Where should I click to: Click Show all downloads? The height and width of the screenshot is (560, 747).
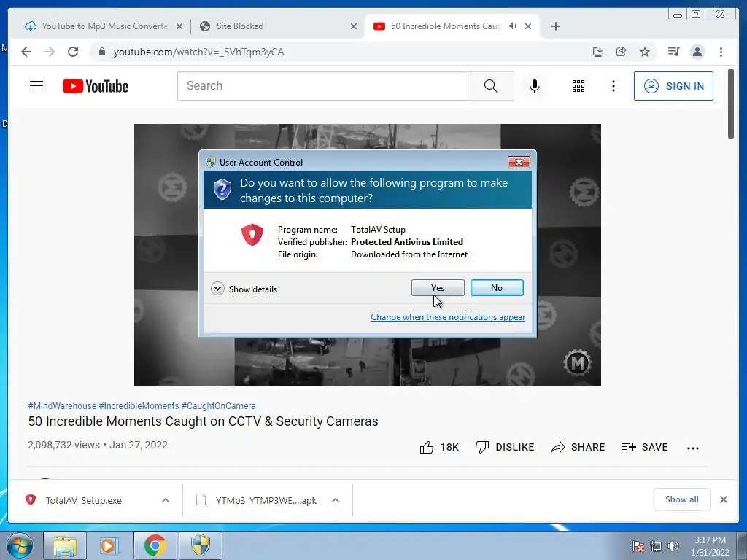coord(682,499)
